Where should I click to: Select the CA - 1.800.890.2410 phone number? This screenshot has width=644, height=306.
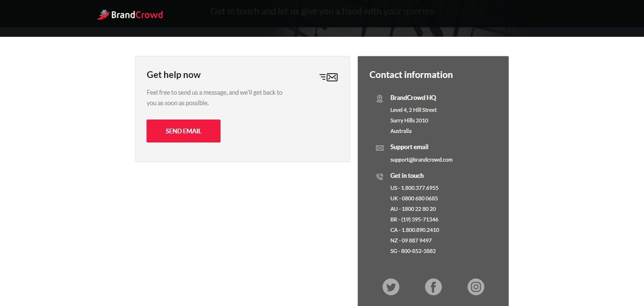(414, 230)
